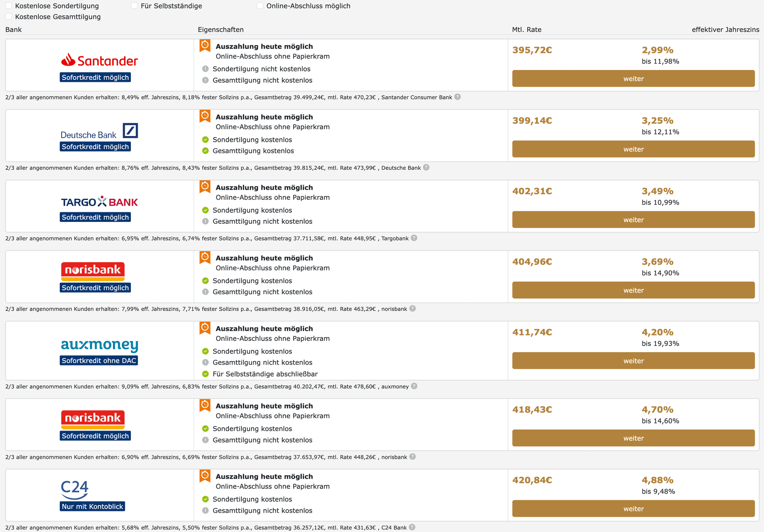
Task: Click the auxmoney logo
Action: tap(99, 345)
